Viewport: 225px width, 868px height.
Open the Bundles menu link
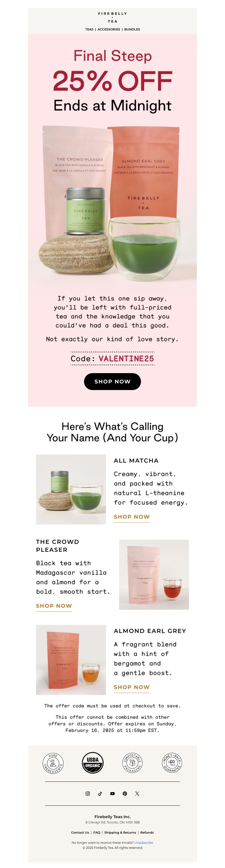click(x=132, y=29)
